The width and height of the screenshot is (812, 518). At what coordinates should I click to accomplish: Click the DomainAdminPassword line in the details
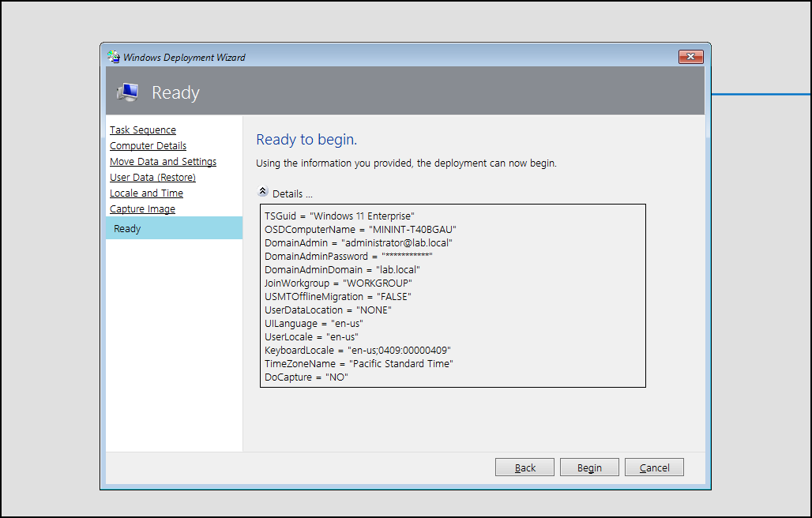coord(348,256)
